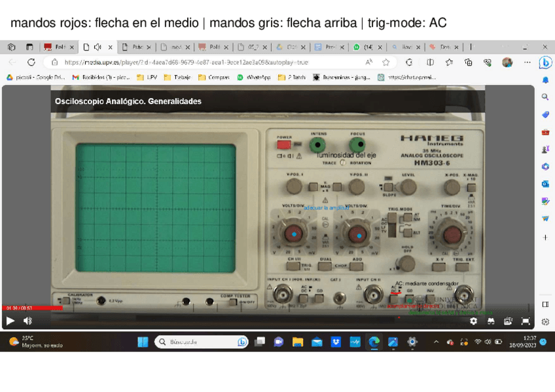Click the browser extensions refresh-shaped icon

[x=409, y=62]
